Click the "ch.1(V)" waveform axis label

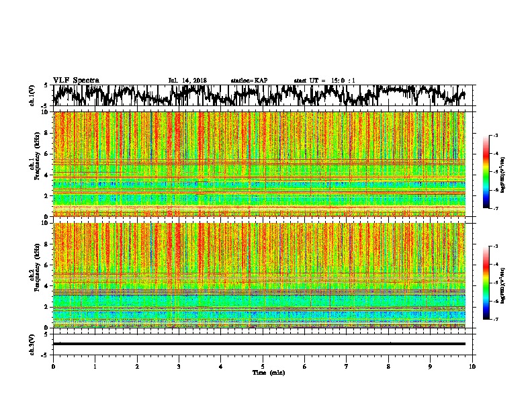tap(32, 95)
